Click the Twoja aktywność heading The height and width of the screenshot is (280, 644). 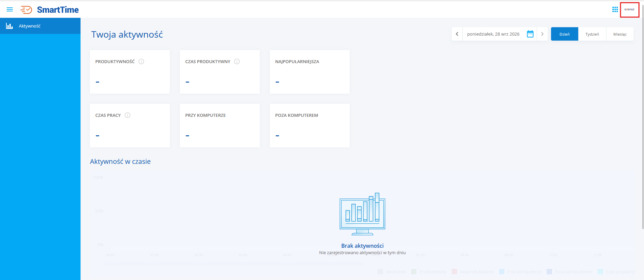click(x=127, y=35)
